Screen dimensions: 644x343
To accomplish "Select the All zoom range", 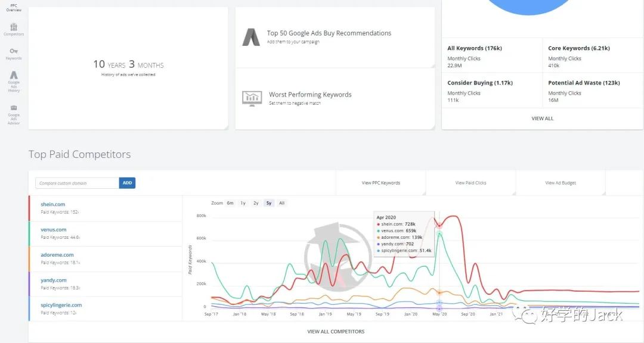I will [282, 203].
